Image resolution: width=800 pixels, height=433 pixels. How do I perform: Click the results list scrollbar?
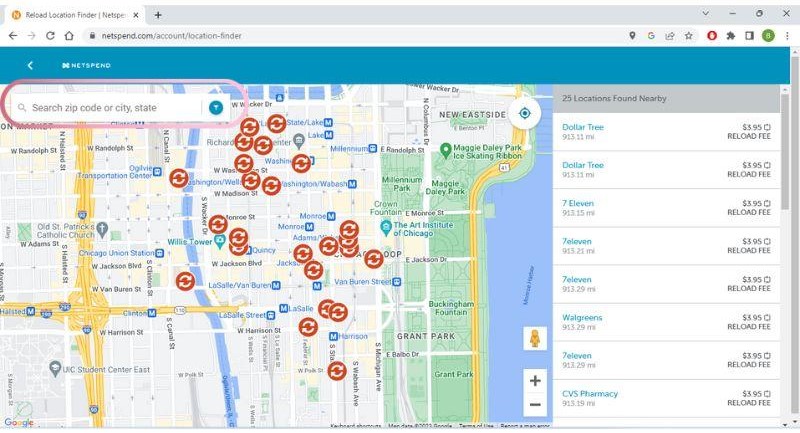pos(784,150)
